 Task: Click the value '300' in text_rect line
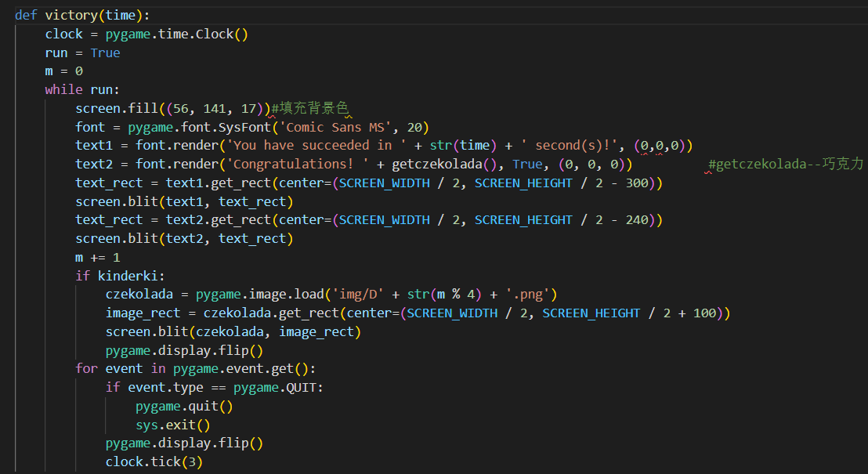637,183
